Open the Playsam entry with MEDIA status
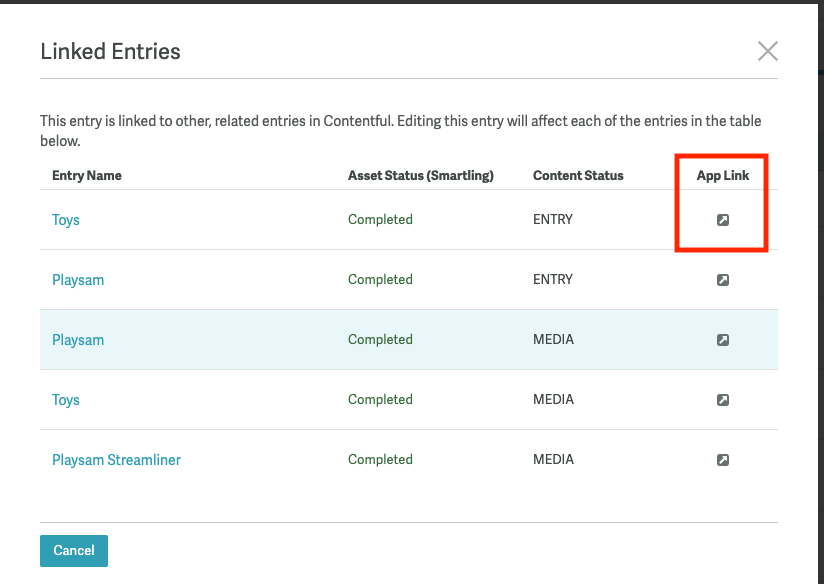The image size is (824, 584). pos(78,340)
